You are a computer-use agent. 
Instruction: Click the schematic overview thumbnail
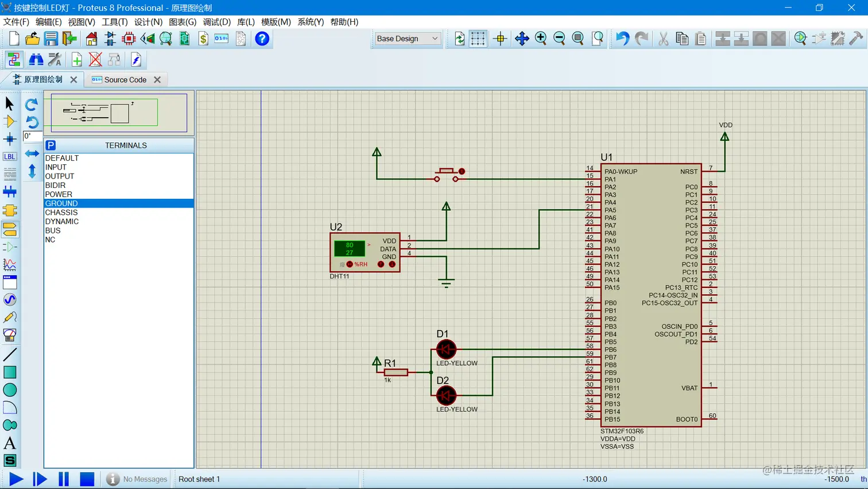click(x=119, y=113)
